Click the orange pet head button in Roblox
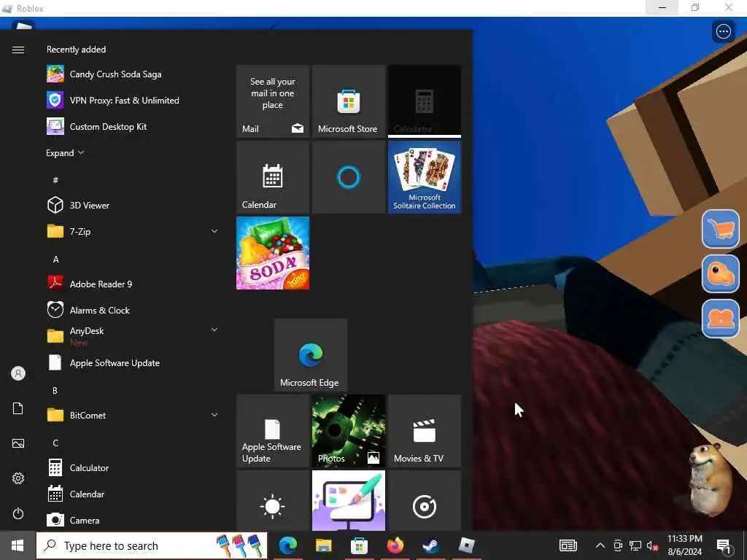 click(720, 274)
